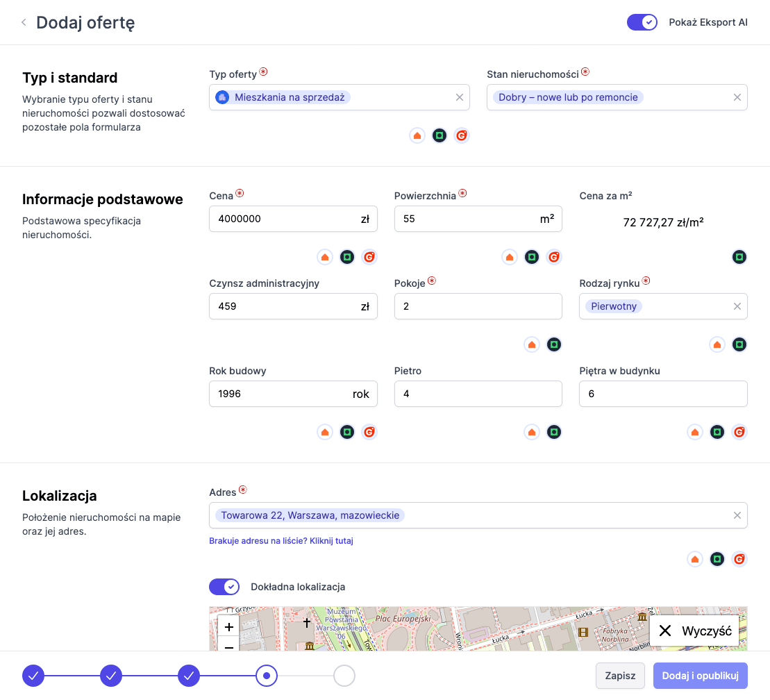
Task: Click the green square icon under Cena za m²
Action: point(739,257)
